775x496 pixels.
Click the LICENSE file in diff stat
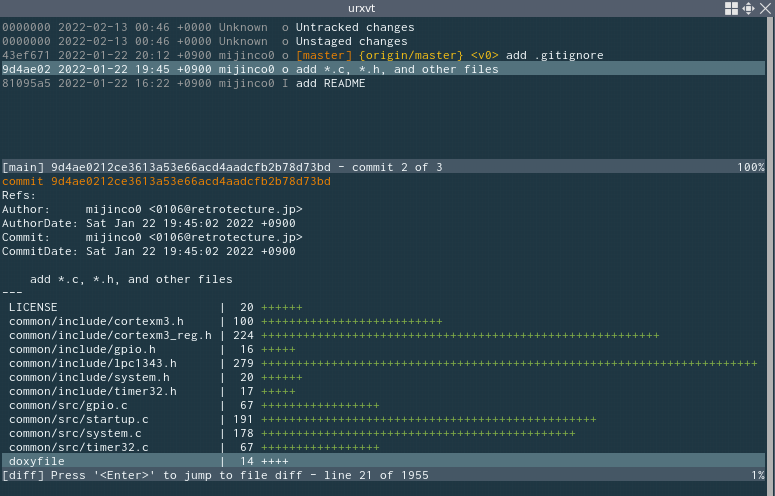pos(33,308)
